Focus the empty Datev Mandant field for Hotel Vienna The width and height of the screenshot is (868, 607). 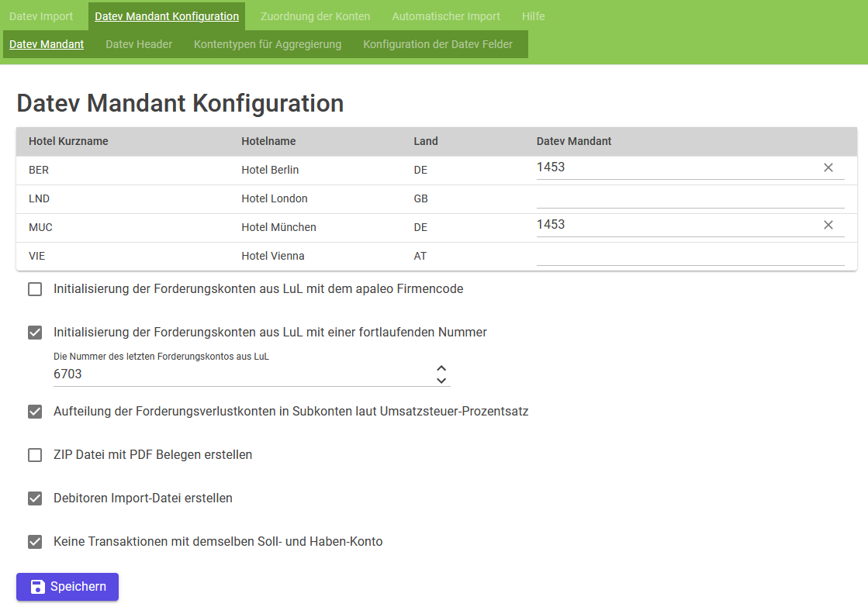690,255
